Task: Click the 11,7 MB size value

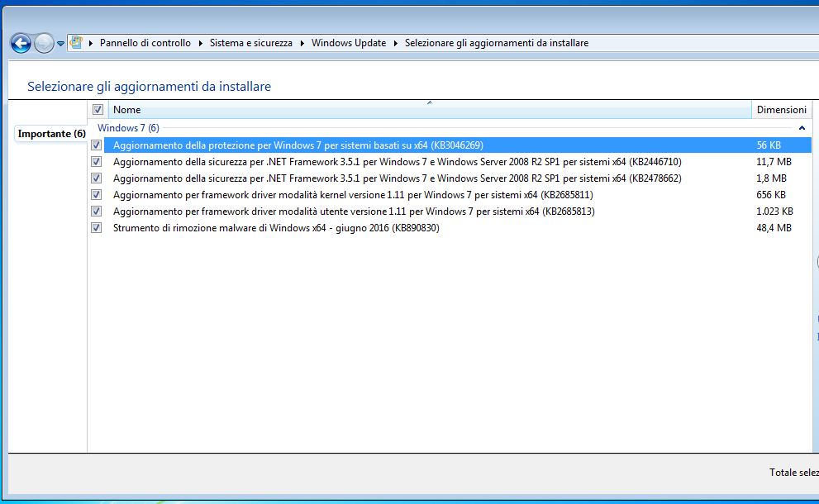Action: point(774,162)
